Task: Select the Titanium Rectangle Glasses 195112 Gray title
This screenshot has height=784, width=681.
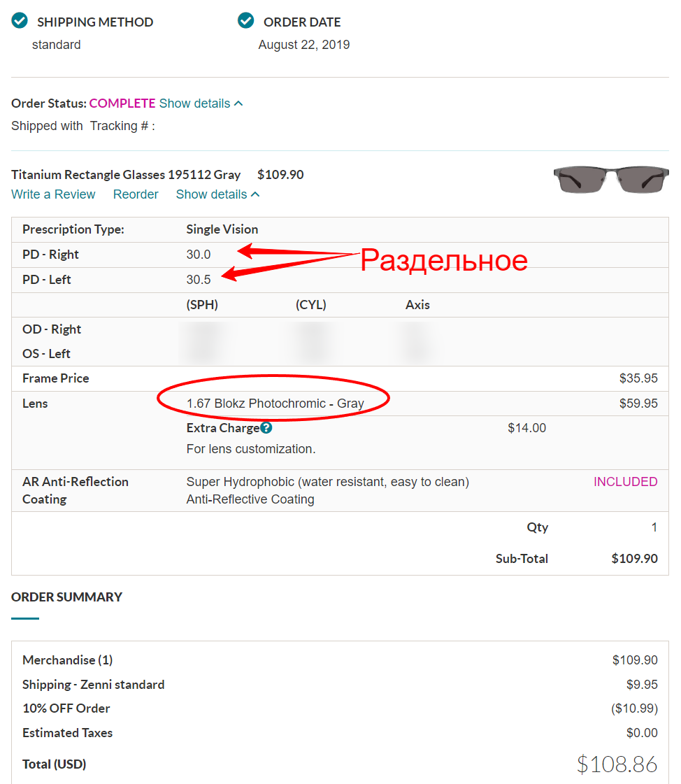Action: click(126, 175)
